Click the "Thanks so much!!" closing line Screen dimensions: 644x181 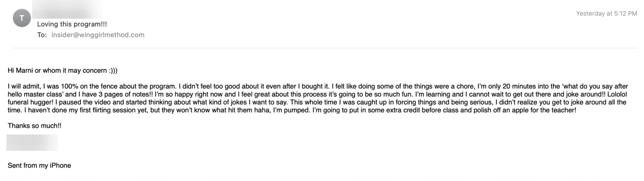[35, 125]
